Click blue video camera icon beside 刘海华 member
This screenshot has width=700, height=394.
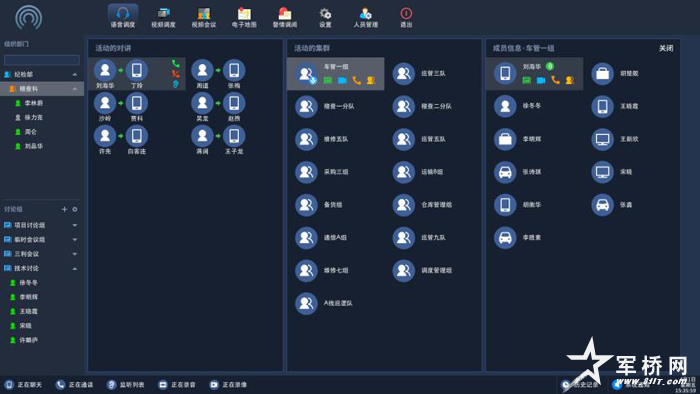pos(541,80)
